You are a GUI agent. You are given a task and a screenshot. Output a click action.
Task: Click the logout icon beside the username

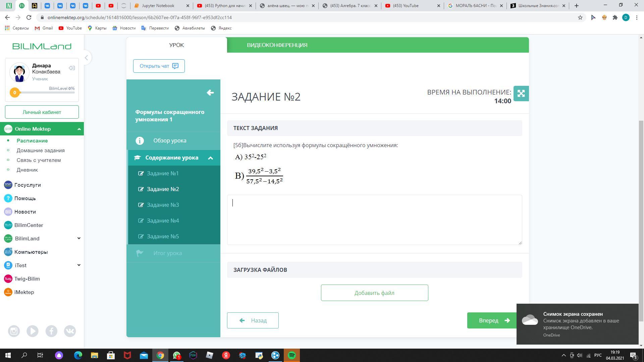point(72,68)
